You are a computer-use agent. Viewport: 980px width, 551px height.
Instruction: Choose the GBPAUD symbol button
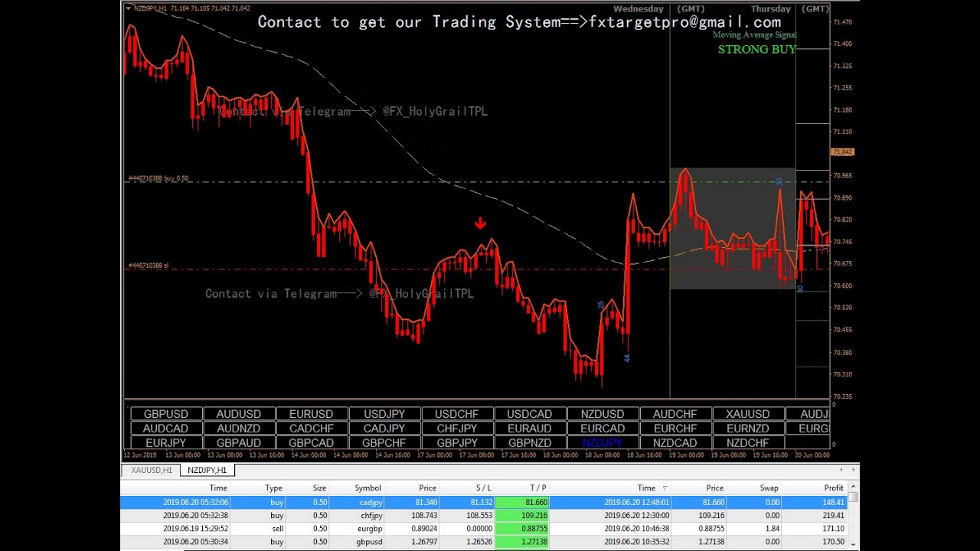[238, 443]
